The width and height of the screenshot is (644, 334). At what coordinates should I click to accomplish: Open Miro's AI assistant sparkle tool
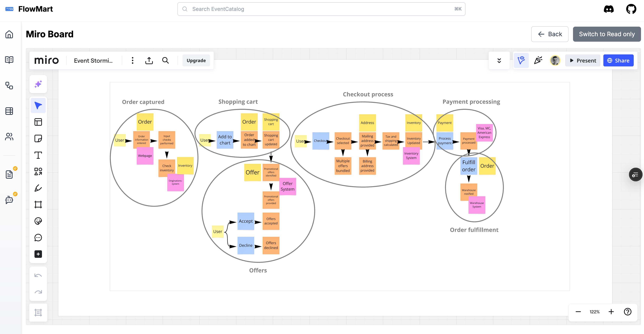[38, 84]
